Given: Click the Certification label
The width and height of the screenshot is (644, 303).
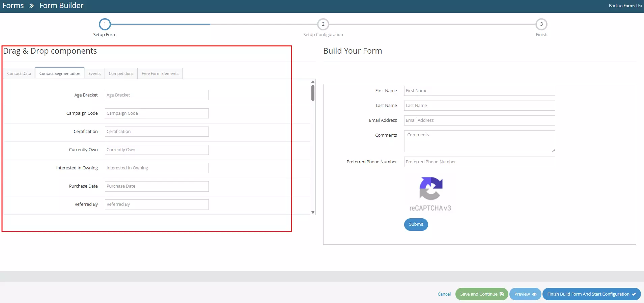Looking at the screenshot, I should point(86,132).
